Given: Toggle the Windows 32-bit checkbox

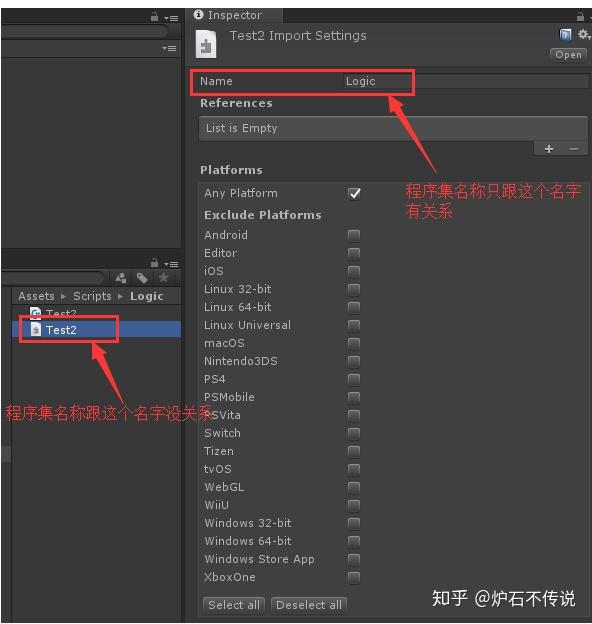Looking at the screenshot, I should click(x=354, y=523).
